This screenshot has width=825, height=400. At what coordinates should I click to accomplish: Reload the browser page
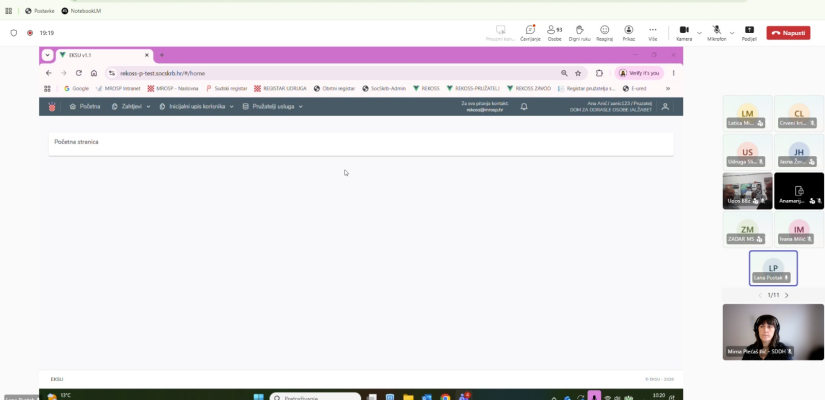(x=79, y=73)
